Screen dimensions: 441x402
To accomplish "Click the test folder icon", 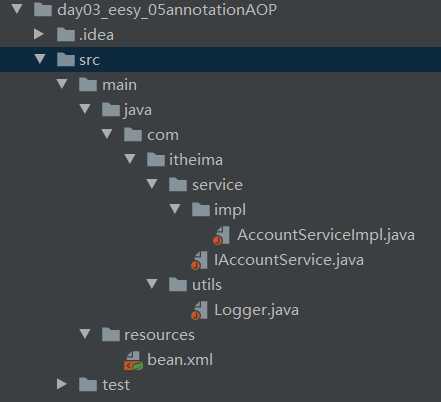I will pos(88,384).
